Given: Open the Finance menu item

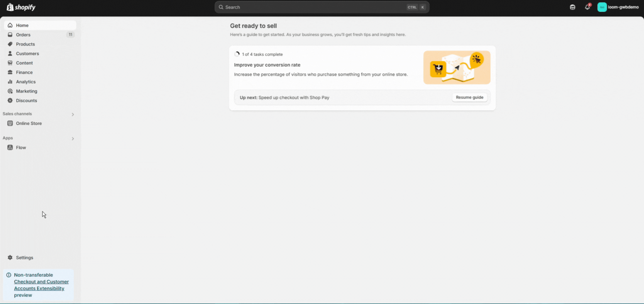Looking at the screenshot, I should click(40, 72).
